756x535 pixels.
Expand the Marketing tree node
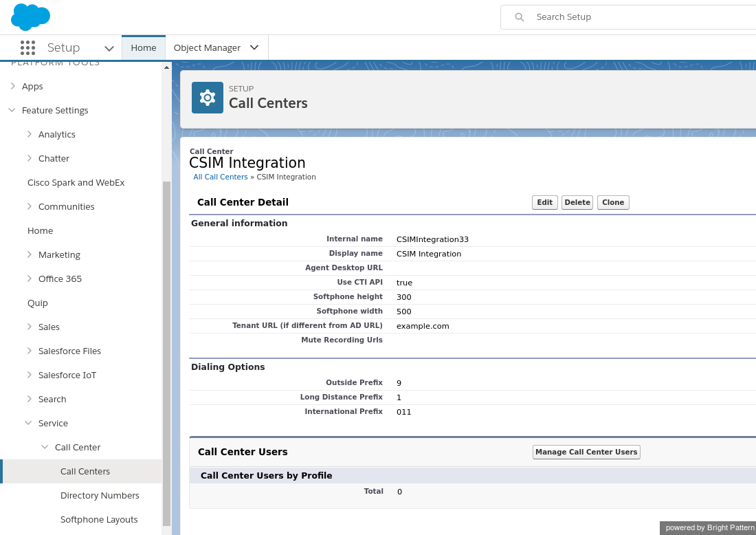point(30,254)
